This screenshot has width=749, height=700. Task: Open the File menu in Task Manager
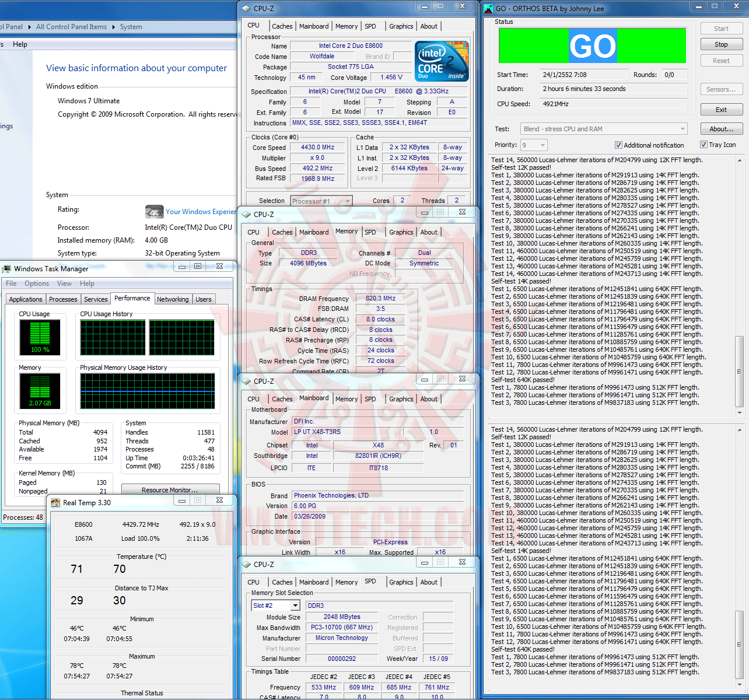(11, 283)
